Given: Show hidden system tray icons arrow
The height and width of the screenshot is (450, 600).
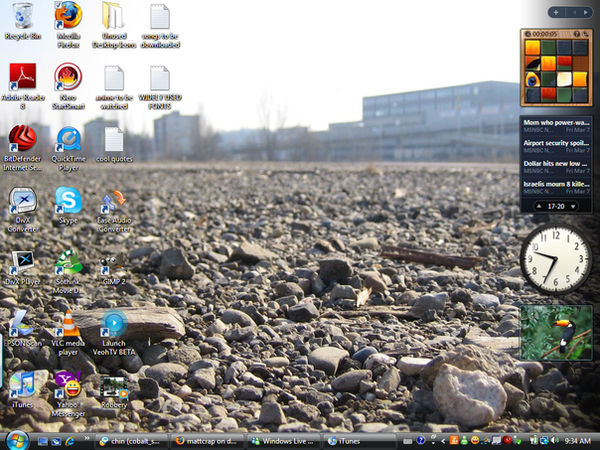Looking at the screenshot, I should (443, 441).
